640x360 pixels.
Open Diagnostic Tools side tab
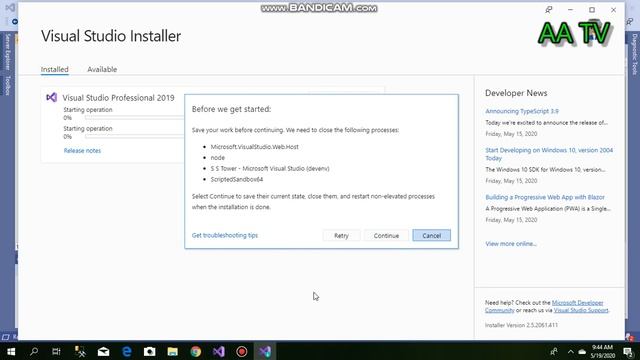[634, 54]
